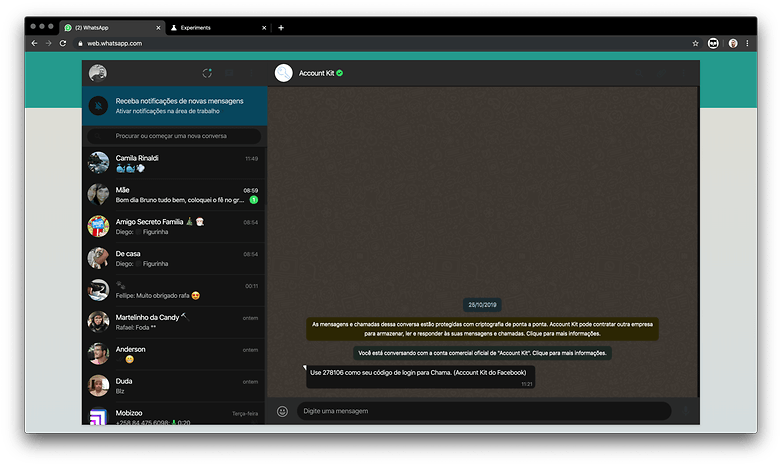782x466 pixels.
Task: Open Camila Rinaldi conversation
Action: click(x=174, y=163)
